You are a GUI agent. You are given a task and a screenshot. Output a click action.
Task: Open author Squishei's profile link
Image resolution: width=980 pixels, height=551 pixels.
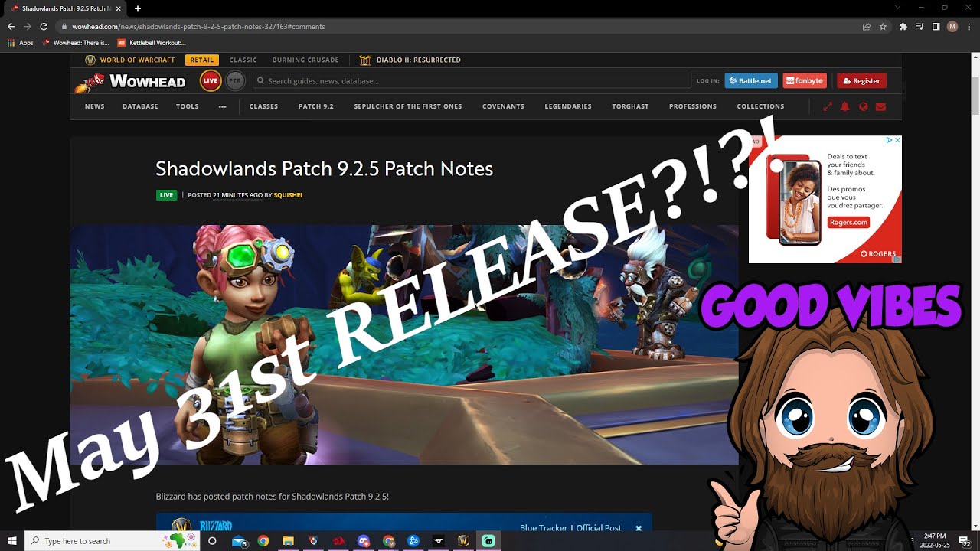(288, 195)
